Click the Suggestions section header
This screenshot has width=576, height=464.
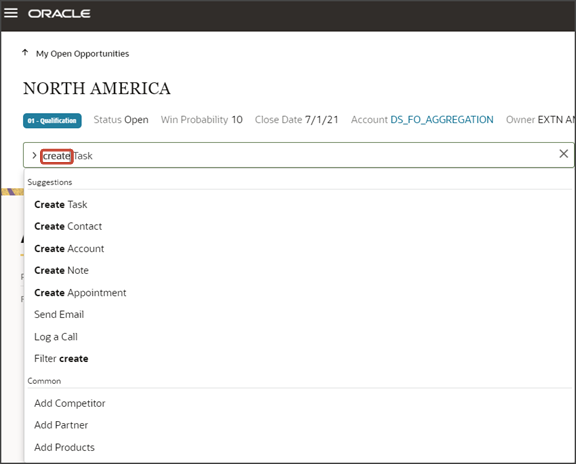pos(50,182)
